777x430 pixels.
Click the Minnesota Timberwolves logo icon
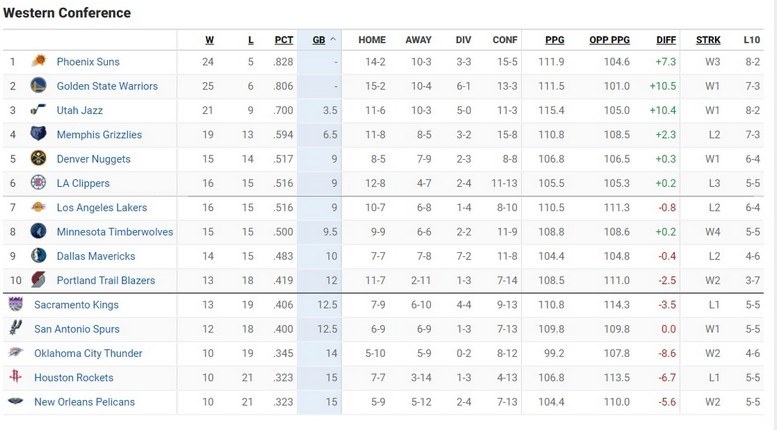[x=39, y=232]
